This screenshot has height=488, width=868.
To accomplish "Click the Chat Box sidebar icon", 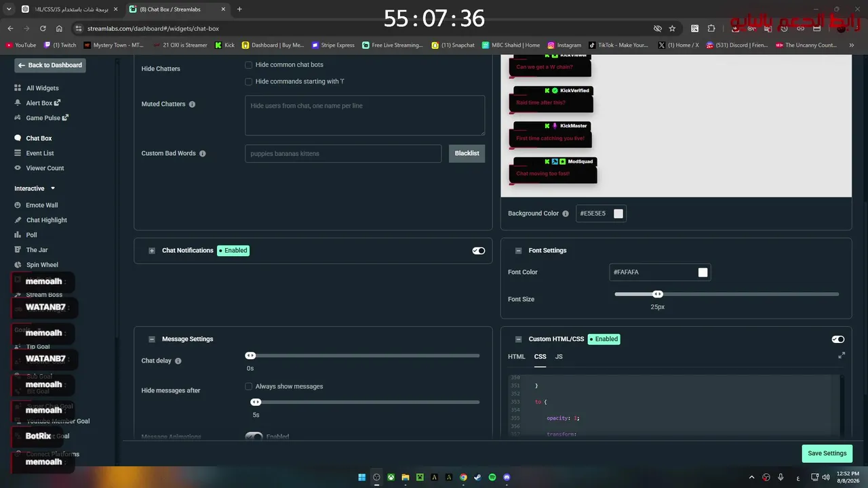I will click(18, 138).
